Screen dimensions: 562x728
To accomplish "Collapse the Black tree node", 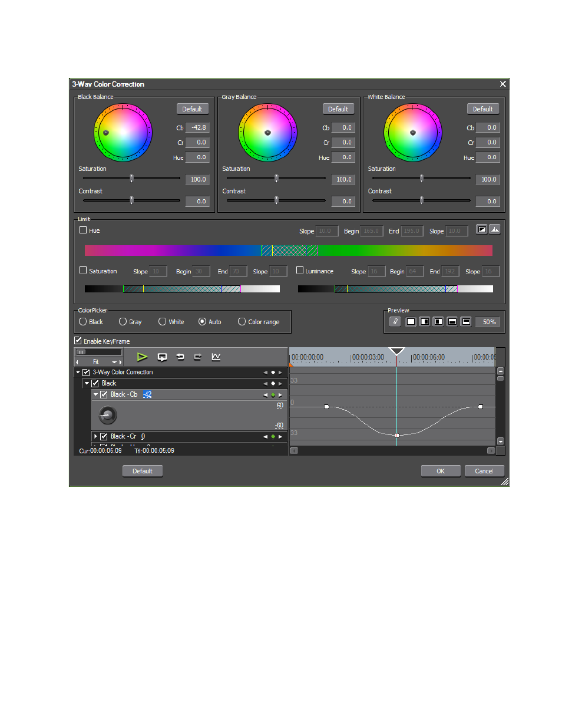I will point(87,384).
